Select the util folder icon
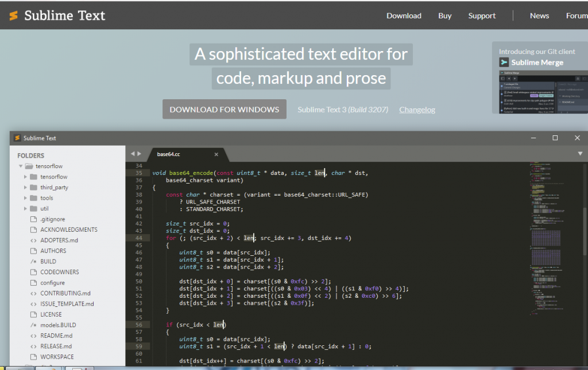This screenshot has height=370, width=588. pos(33,209)
